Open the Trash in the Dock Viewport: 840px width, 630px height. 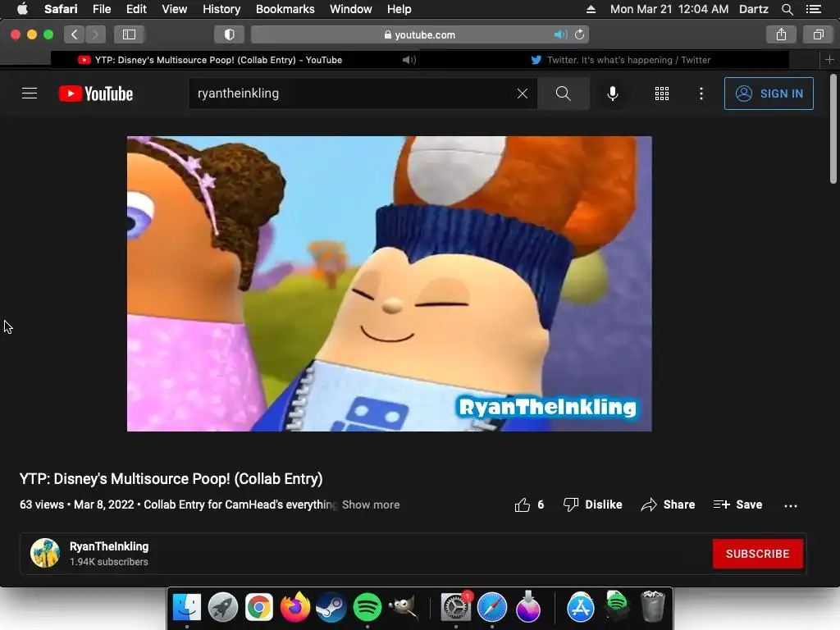click(x=652, y=606)
